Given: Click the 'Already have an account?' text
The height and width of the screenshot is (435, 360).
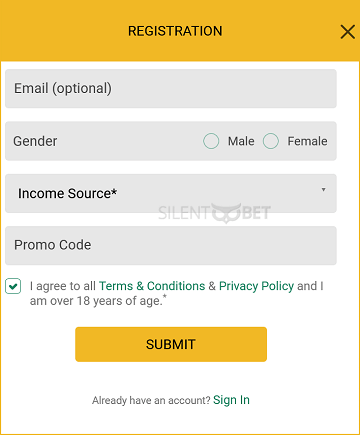Looking at the screenshot, I should 151,400.
